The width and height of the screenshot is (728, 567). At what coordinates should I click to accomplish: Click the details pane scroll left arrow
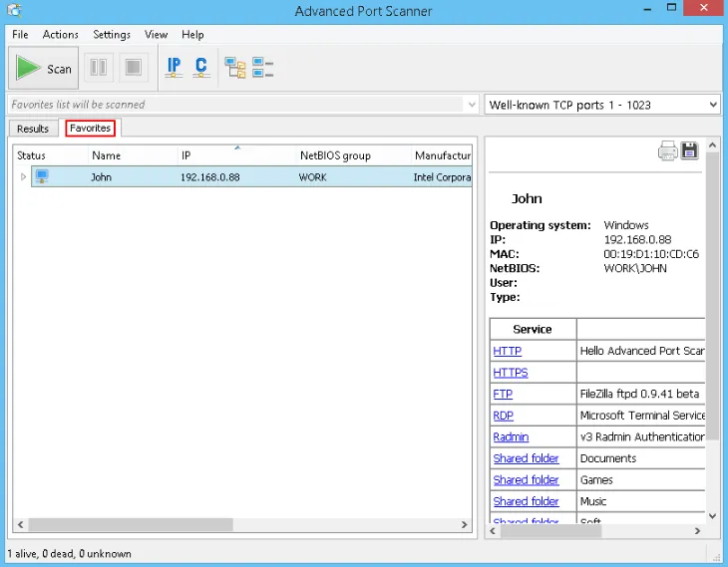(493, 531)
